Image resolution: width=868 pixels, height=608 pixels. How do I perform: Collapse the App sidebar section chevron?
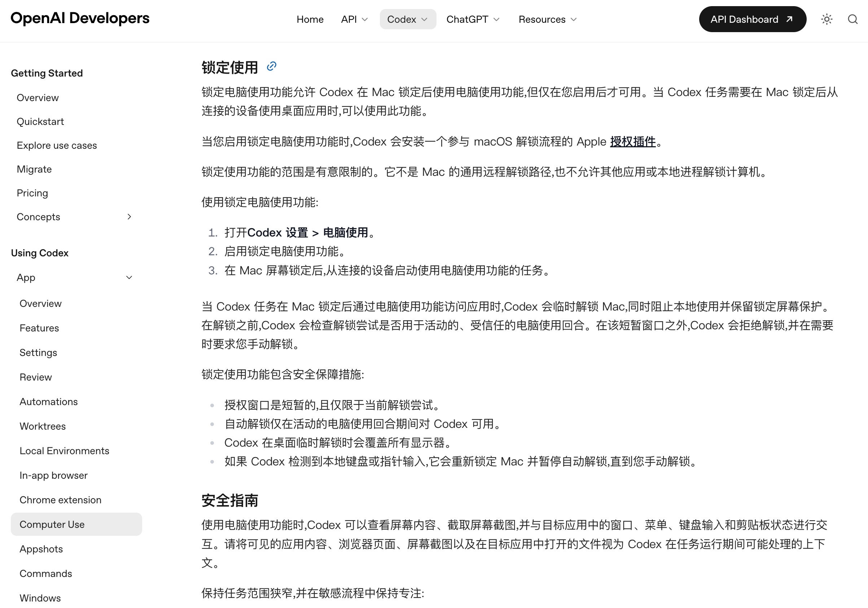129,278
